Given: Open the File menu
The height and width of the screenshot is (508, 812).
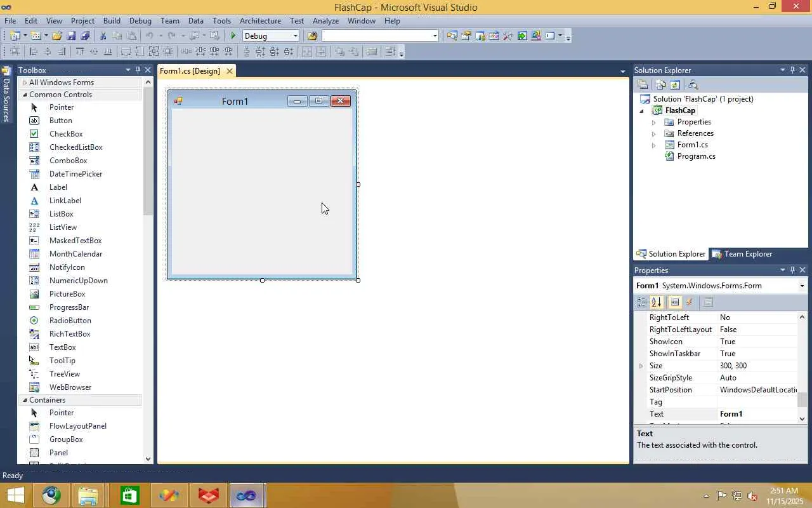Looking at the screenshot, I should coord(10,21).
